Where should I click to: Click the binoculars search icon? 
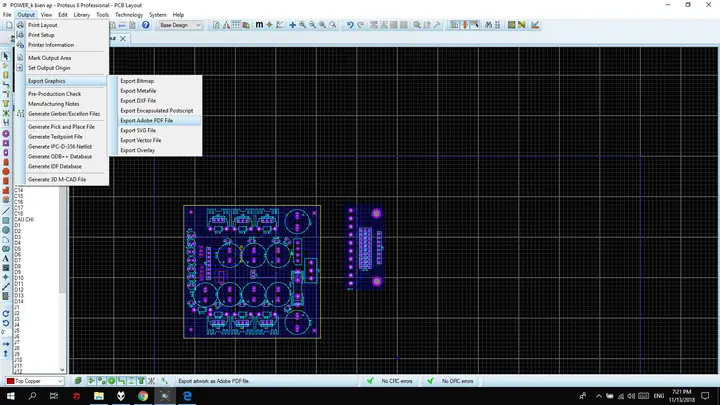[x=489, y=25]
